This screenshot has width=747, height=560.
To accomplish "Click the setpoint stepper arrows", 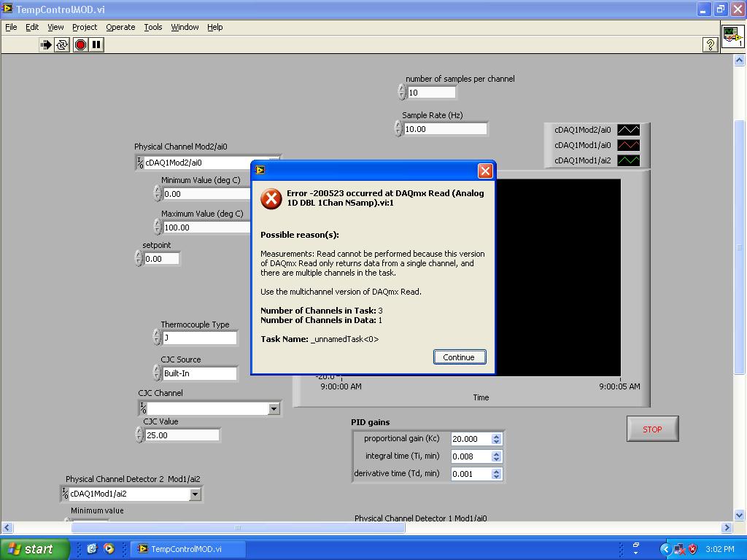I will pos(139,259).
